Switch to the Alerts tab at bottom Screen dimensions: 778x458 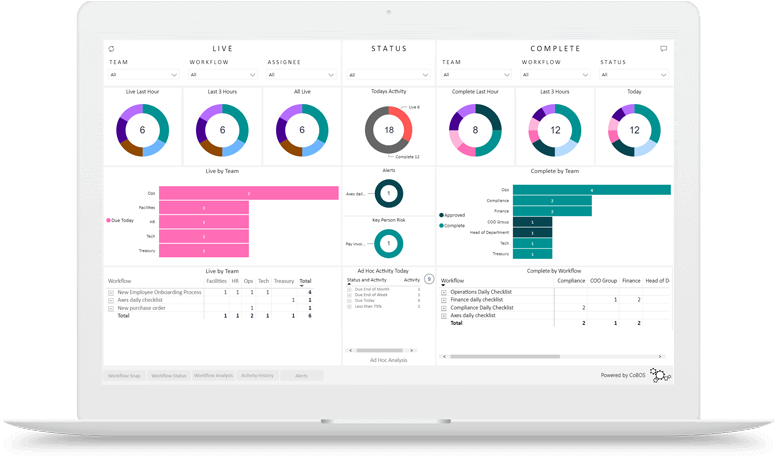(302, 376)
